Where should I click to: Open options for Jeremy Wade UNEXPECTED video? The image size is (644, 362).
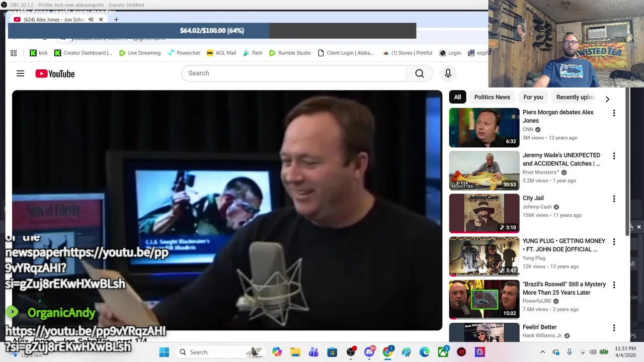614,156
